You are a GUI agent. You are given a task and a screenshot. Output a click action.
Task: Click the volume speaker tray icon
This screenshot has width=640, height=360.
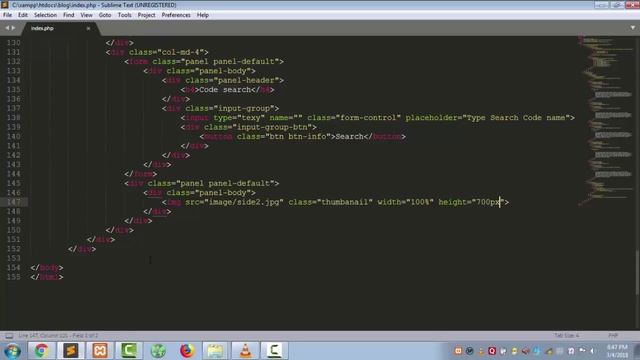click(x=592, y=351)
